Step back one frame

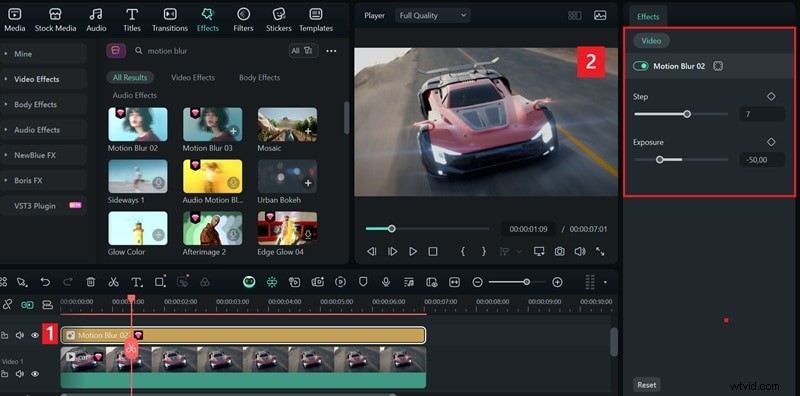tap(371, 252)
